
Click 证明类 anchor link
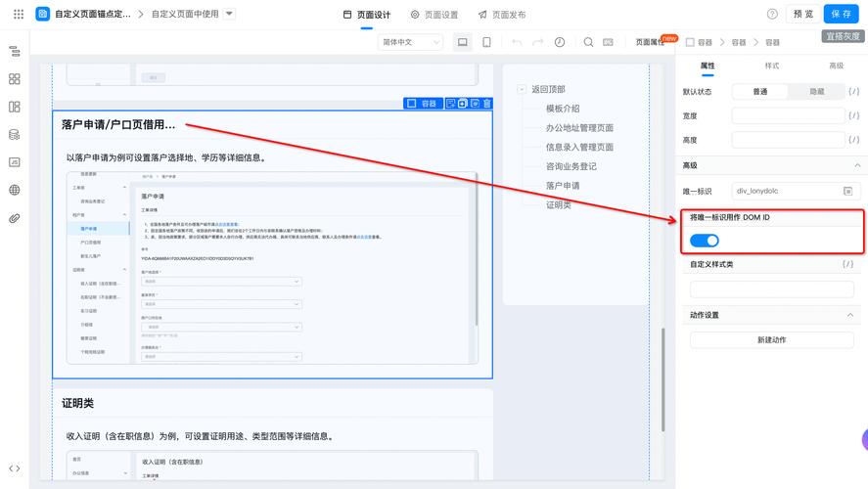point(558,204)
